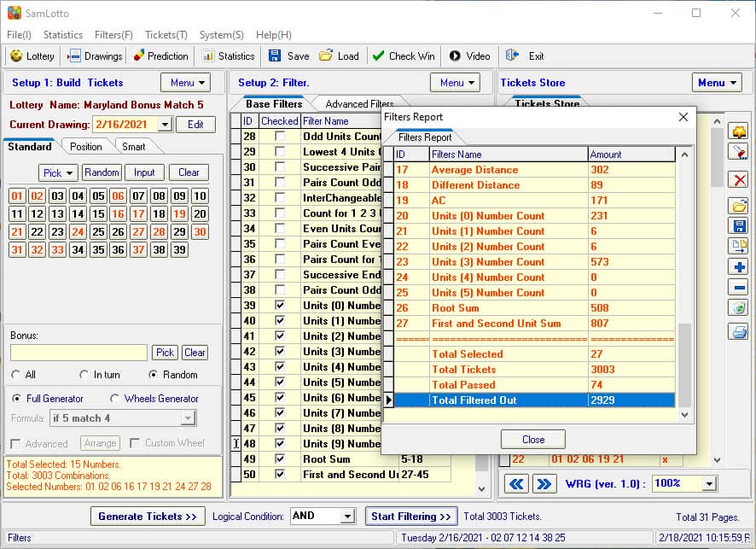This screenshot has width=756, height=549.
Task: Select the Wheels Generator radio button
Action: [114, 399]
